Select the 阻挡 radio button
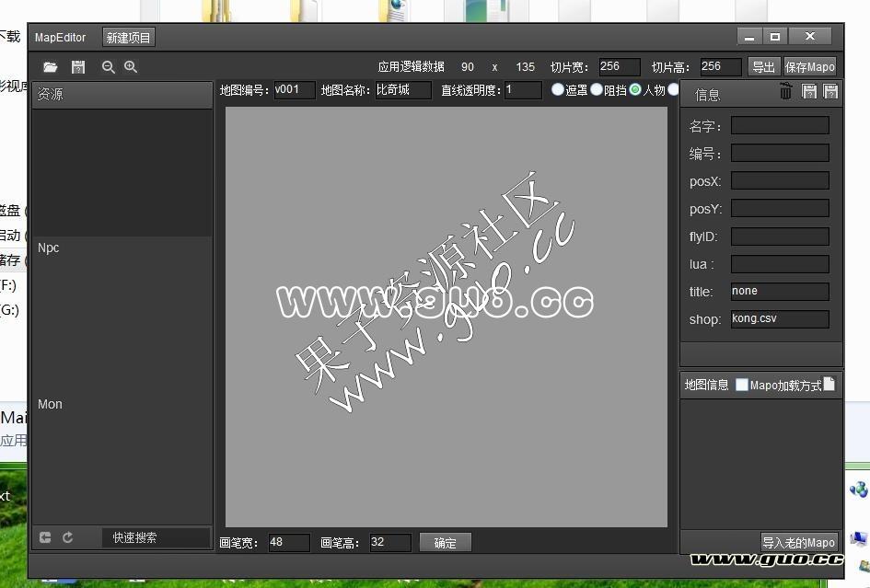 tap(597, 90)
